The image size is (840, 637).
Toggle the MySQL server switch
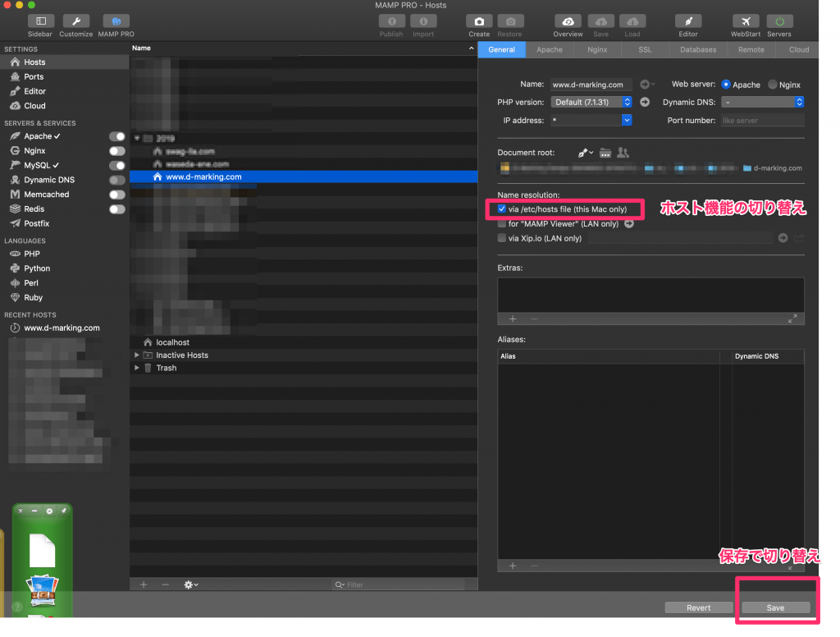[x=116, y=165]
